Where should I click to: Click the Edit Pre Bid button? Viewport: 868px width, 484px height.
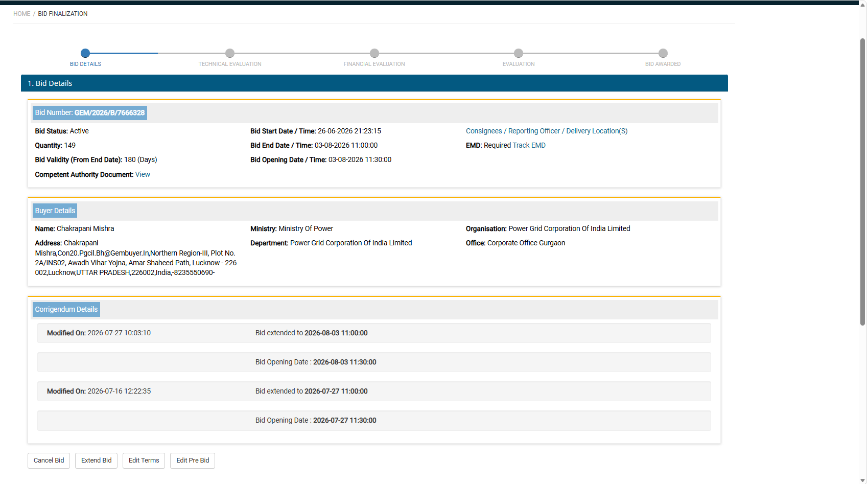click(193, 460)
